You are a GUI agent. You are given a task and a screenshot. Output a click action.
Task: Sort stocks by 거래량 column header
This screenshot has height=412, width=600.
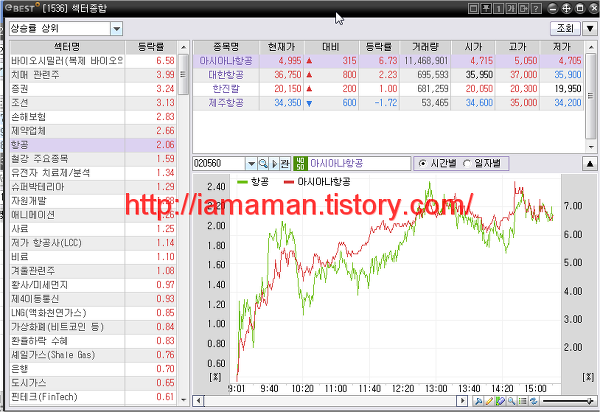[425, 47]
